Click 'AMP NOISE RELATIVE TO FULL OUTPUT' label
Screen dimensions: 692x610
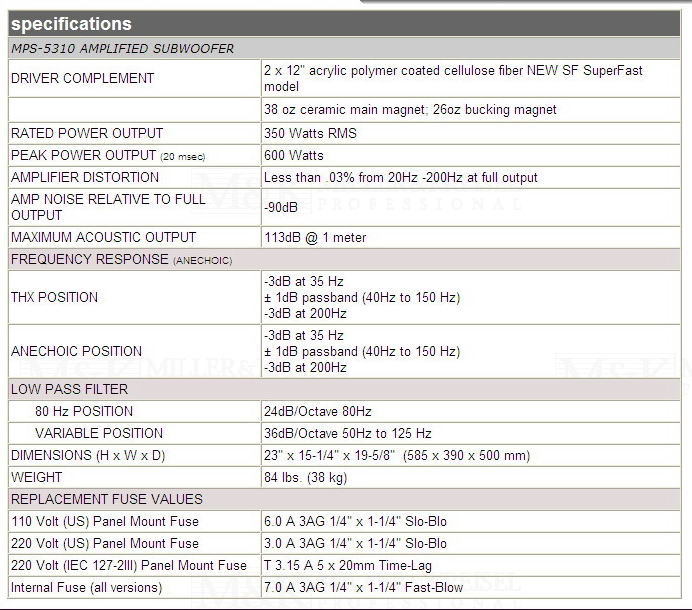pos(108,207)
